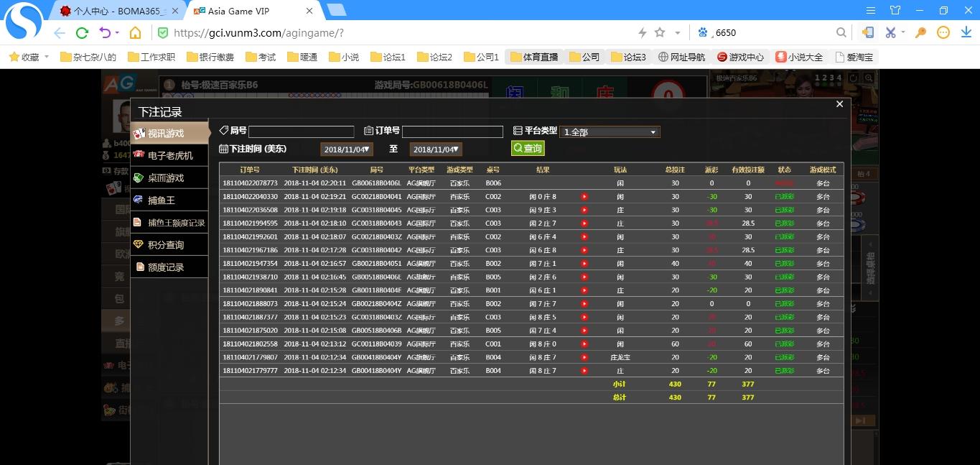Select 捕鱼王 in the sidebar
Screen dimensions: 980x465
[161, 200]
